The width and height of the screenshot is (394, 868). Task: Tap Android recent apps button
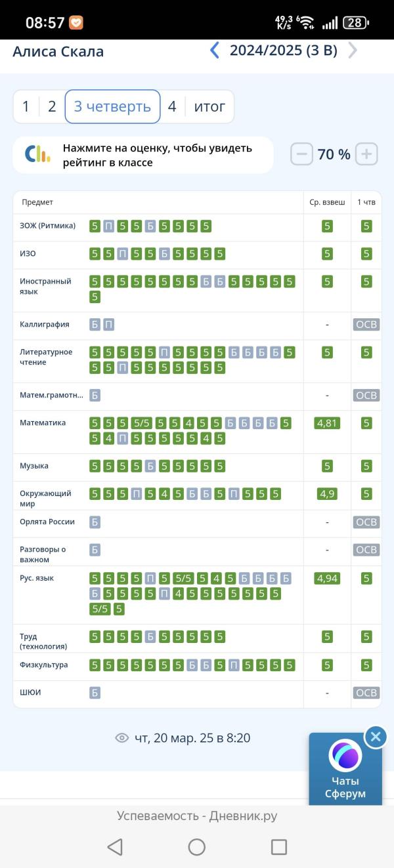click(x=279, y=846)
